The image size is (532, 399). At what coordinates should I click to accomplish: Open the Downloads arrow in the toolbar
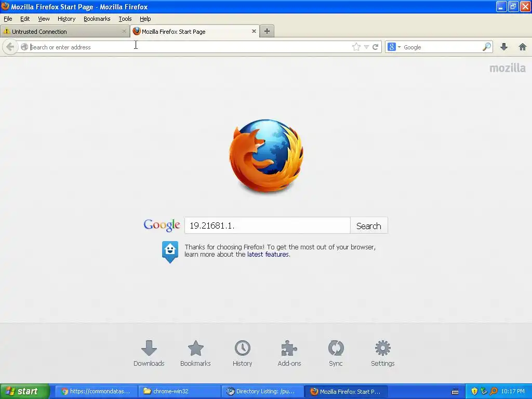504,47
